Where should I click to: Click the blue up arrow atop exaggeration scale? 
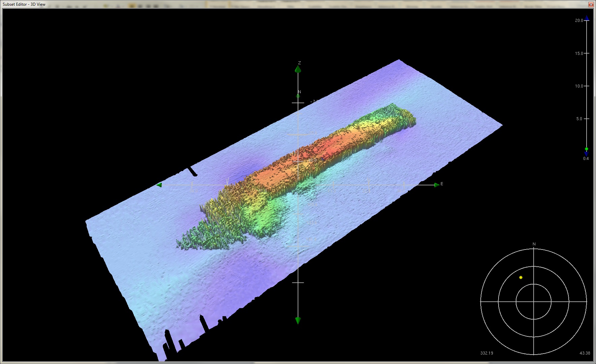[587, 18]
